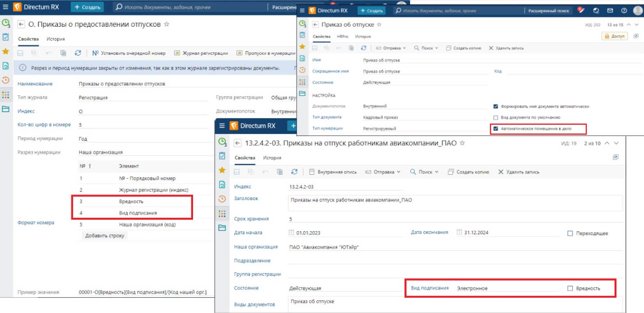Go to previous record in Приказ об отпуске (13 из 15)
This screenshot has width=644, height=313.
tap(629, 25)
